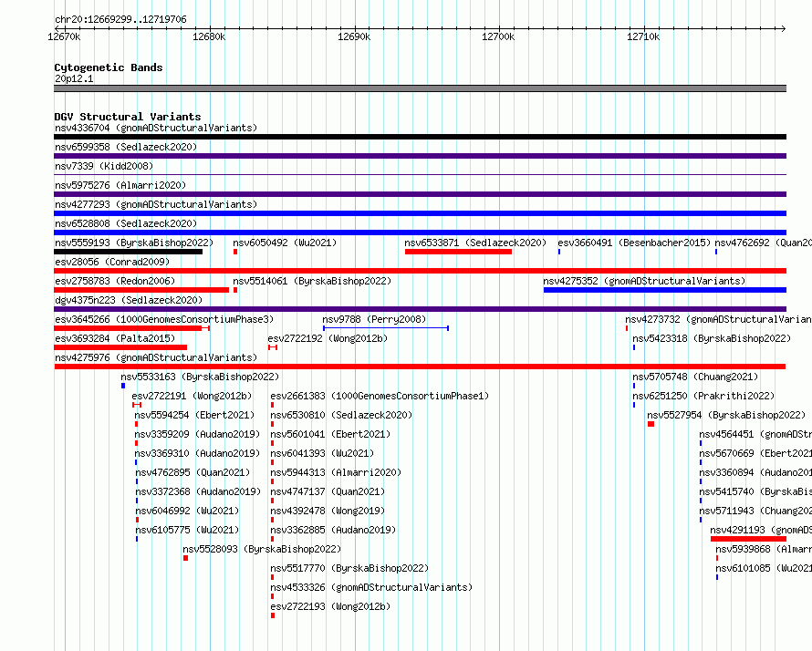Screen dimensions: 812x651
Task: Select nsv4762895 (Quan2021) label
Action: pyautogui.click(x=193, y=472)
